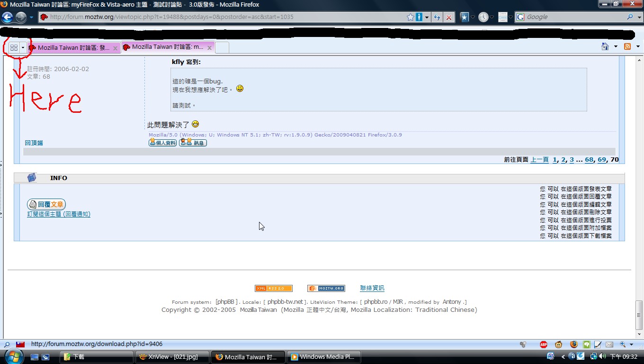Click the MOZTW.ORG badge image

tap(326, 288)
